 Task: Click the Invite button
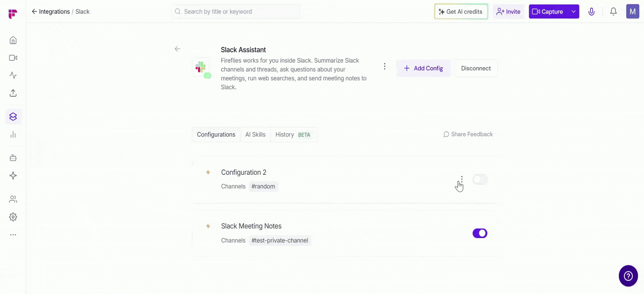[508, 12]
